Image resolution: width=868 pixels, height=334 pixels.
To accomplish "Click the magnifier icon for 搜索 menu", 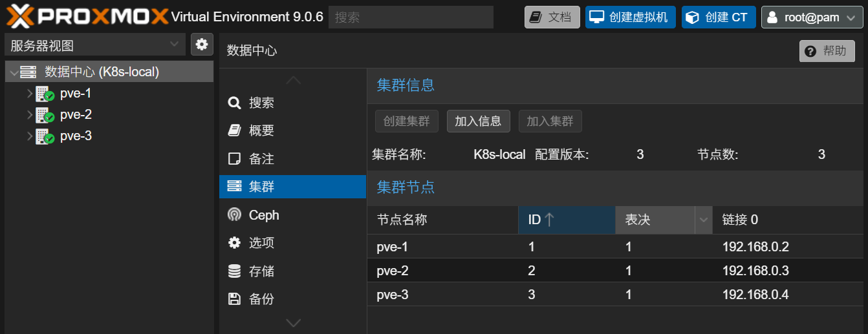I will tap(234, 103).
